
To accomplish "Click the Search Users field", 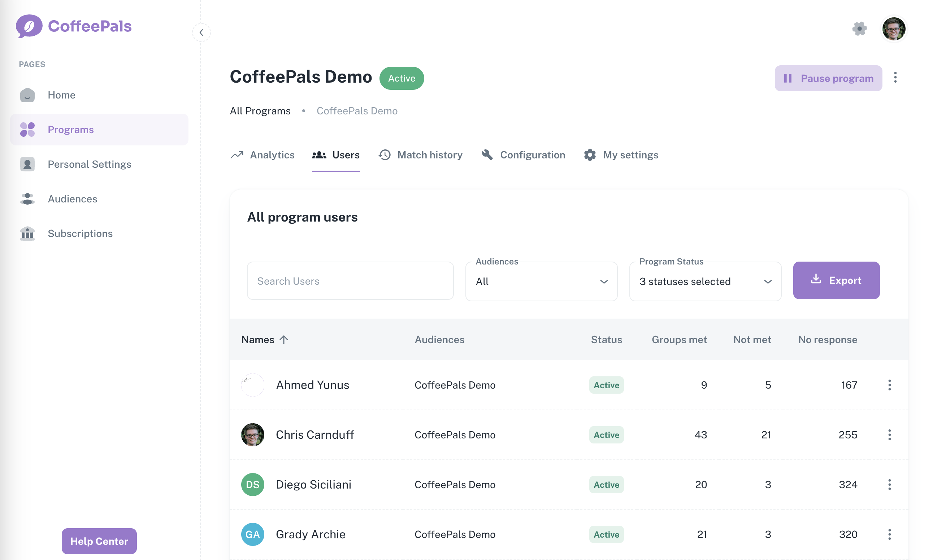I will 350,281.
